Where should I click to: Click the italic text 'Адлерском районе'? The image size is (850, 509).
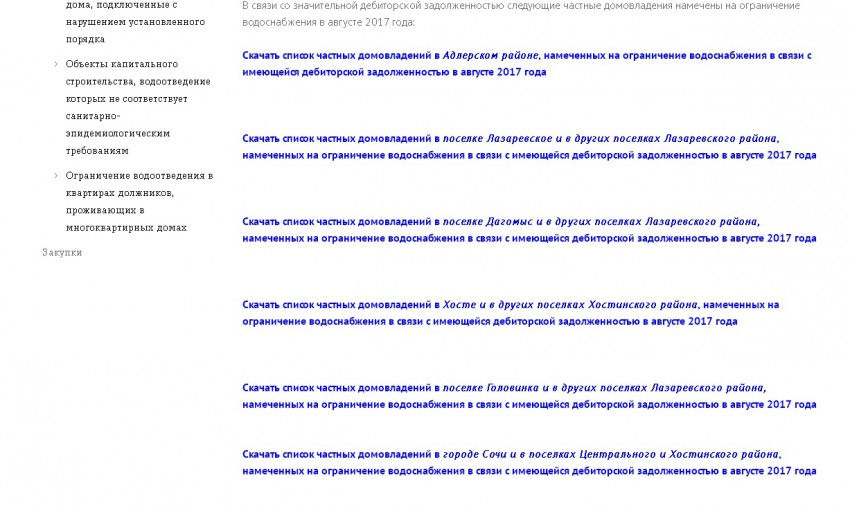[490, 55]
